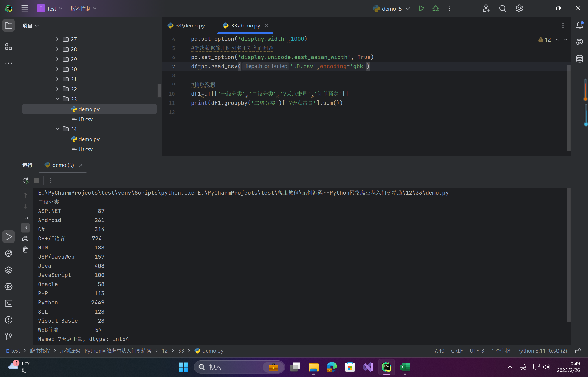Start debugging with the bug icon
The width and height of the screenshot is (588, 377).
pyautogui.click(x=436, y=8)
